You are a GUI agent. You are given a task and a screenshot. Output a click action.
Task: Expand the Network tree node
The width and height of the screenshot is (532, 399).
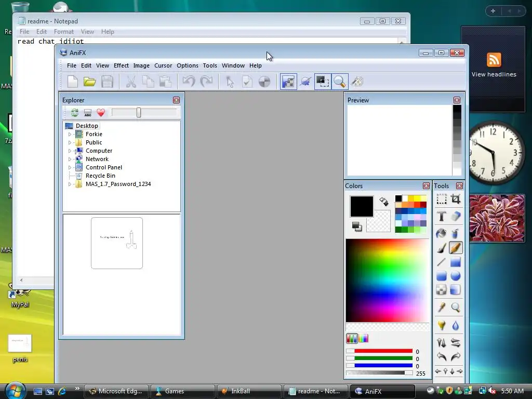point(70,159)
